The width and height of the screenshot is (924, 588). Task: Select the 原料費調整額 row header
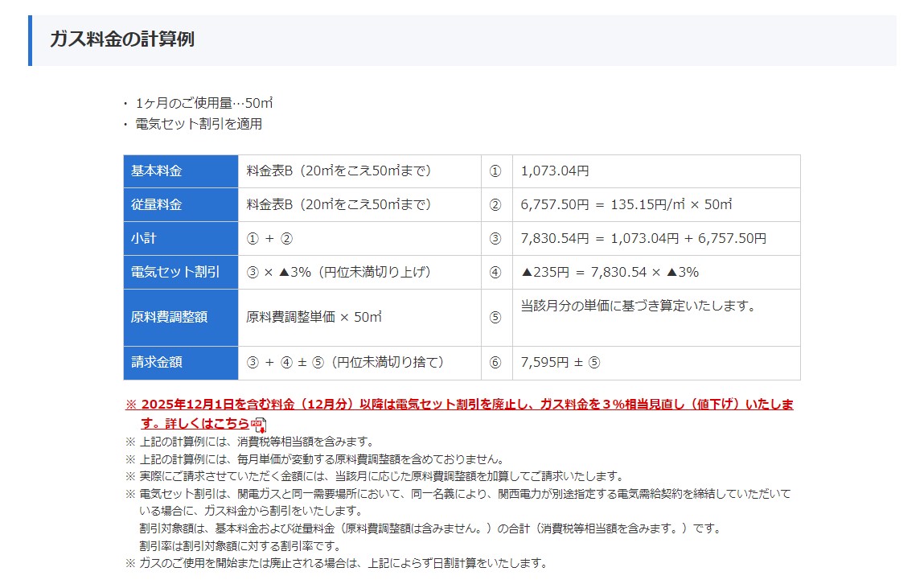tap(181, 317)
